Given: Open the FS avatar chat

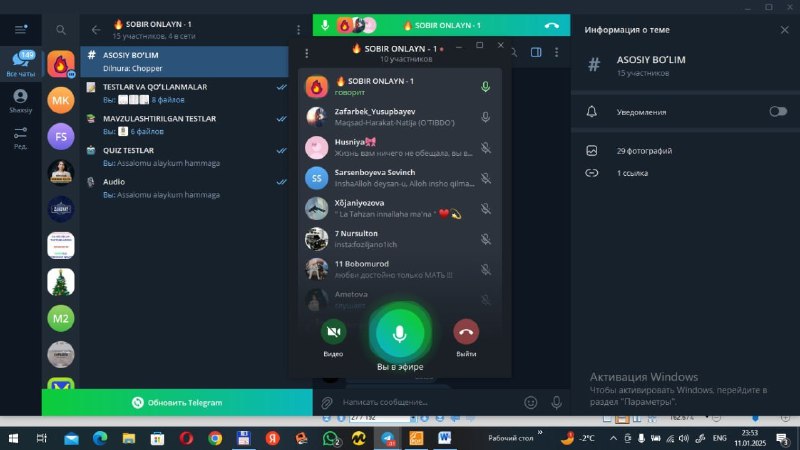Looking at the screenshot, I should click(x=61, y=136).
